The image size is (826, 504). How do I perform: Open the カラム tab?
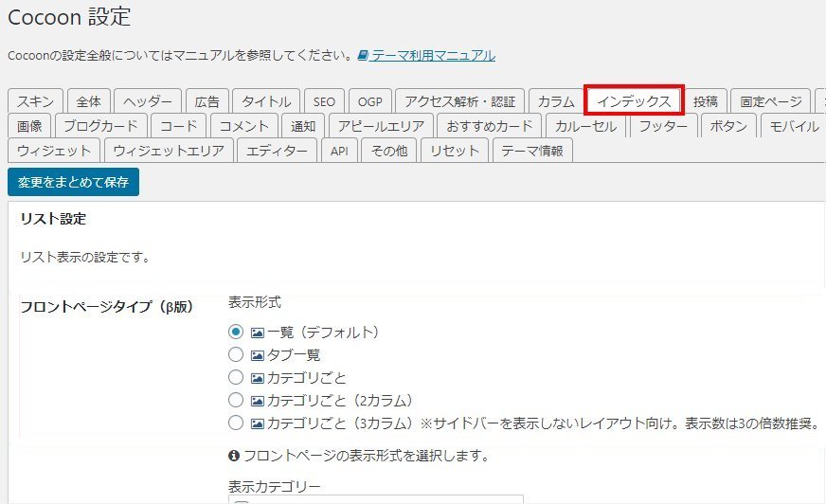point(556,101)
